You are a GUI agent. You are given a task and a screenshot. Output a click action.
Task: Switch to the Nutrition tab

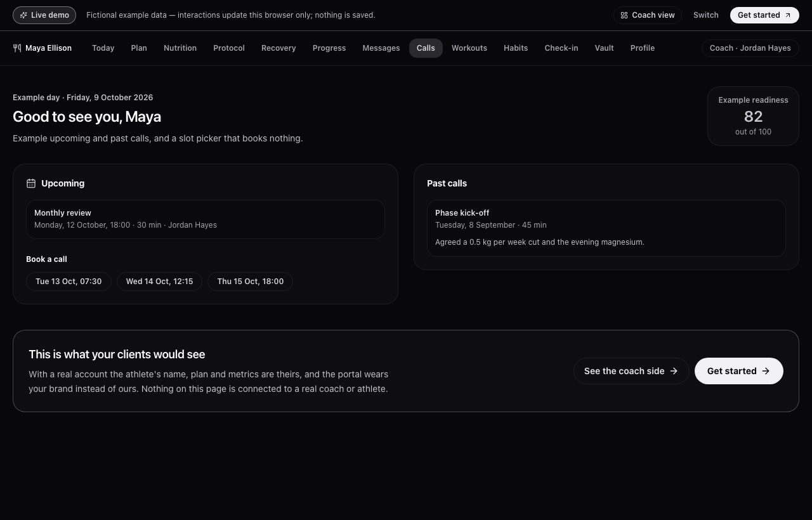click(180, 48)
